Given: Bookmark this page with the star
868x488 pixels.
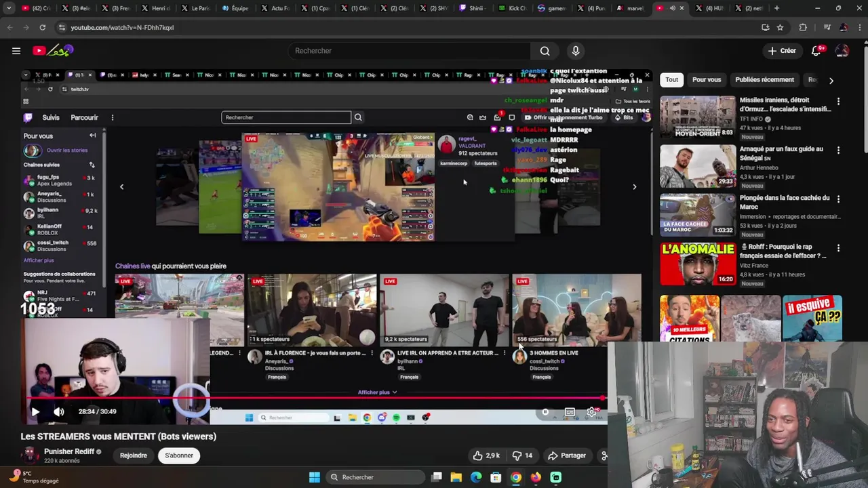Looking at the screenshot, I should click(x=780, y=27).
